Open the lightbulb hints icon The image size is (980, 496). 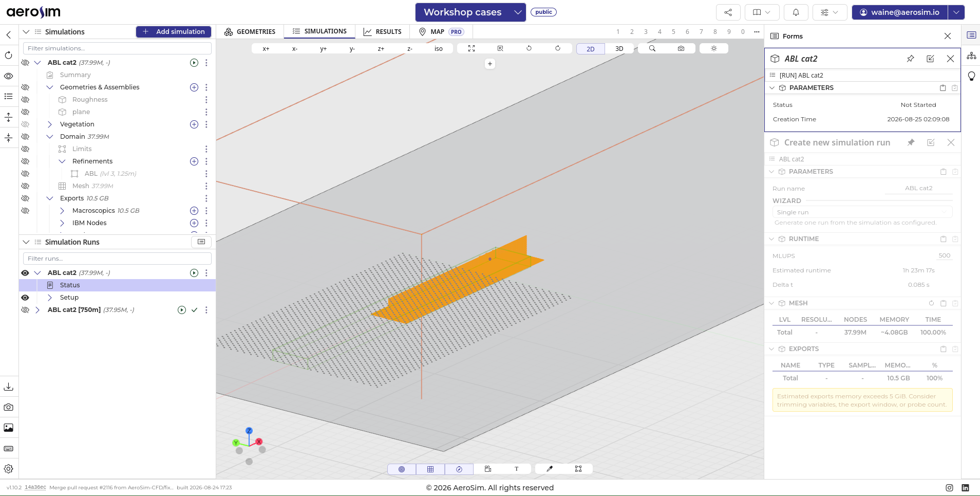point(971,76)
